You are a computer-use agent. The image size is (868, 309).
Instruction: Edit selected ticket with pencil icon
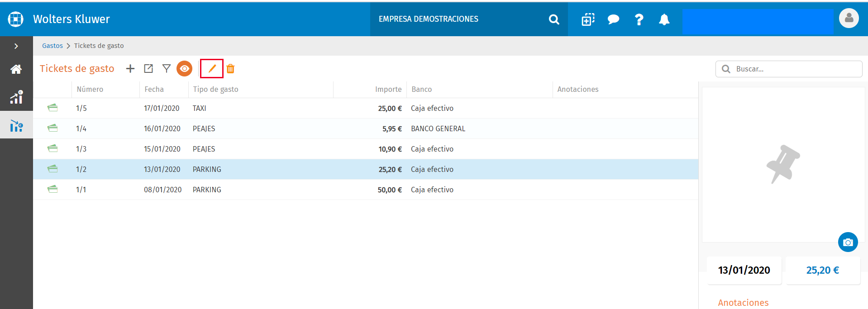tap(212, 69)
